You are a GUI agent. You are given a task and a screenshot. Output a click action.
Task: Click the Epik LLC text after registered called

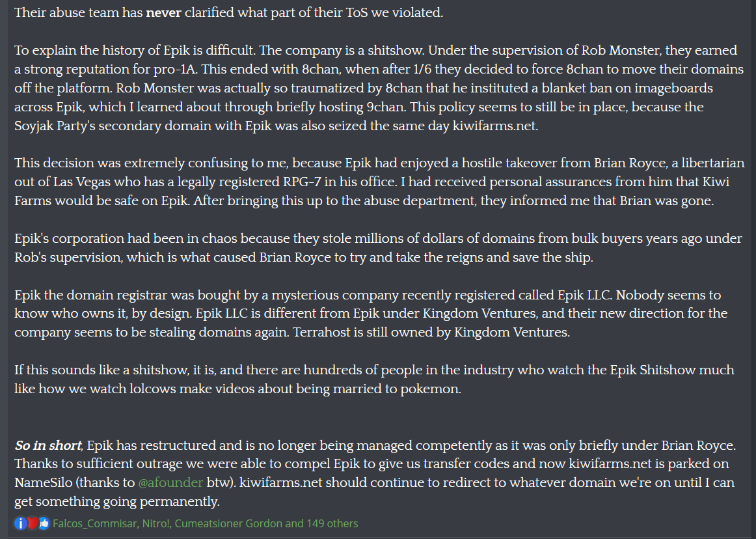coord(585,295)
